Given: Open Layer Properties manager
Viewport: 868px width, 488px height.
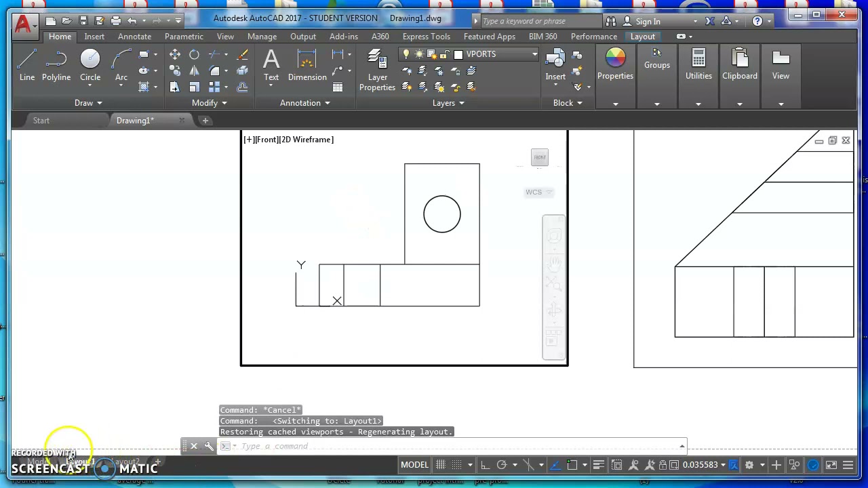Looking at the screenshot, I should pos(378,70).
